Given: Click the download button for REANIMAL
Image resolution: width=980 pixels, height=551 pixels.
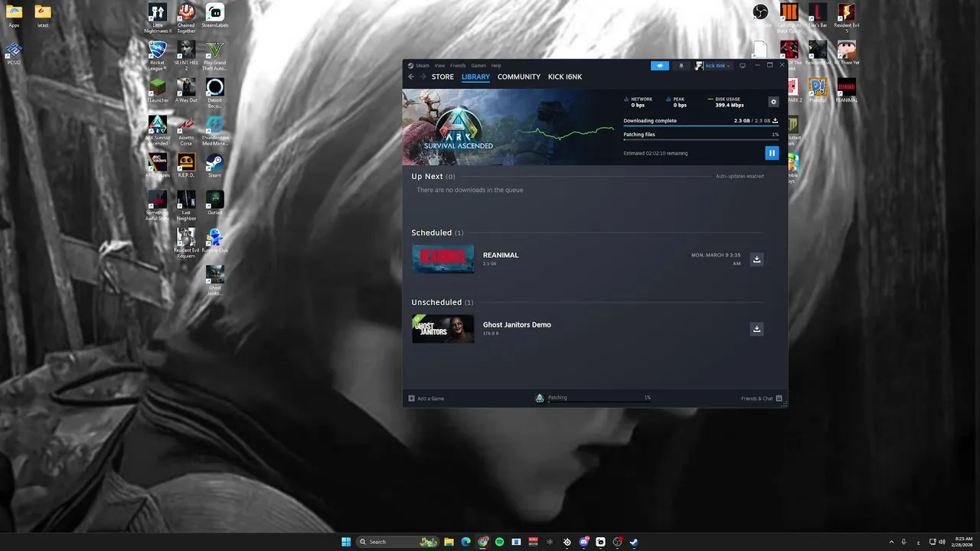Looking at the screenshot, I should point(756,259).
